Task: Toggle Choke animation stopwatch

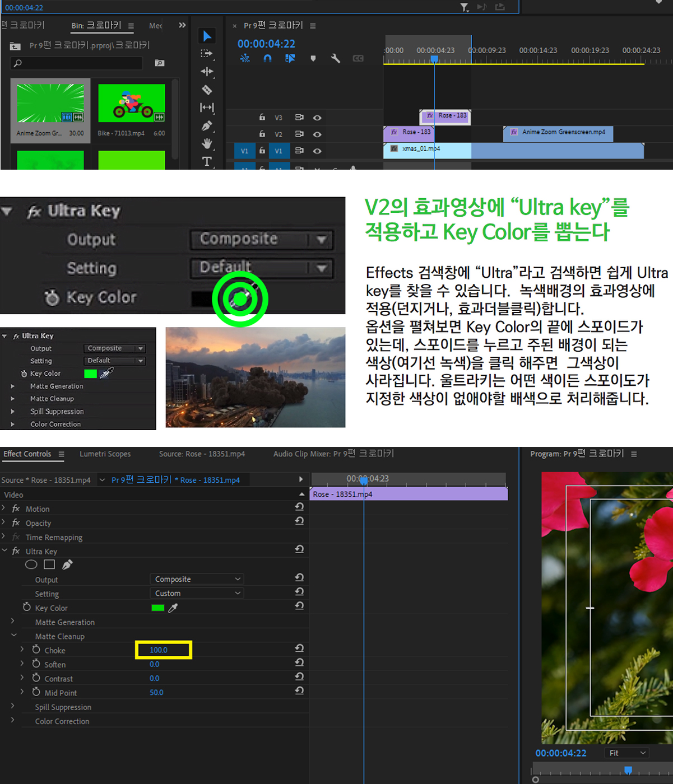Action: [36, 649]
